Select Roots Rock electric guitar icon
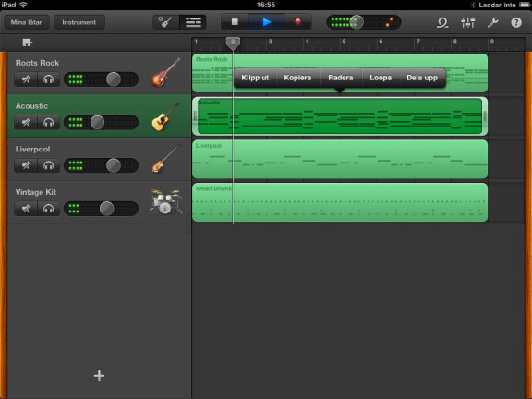 point(166,72)
